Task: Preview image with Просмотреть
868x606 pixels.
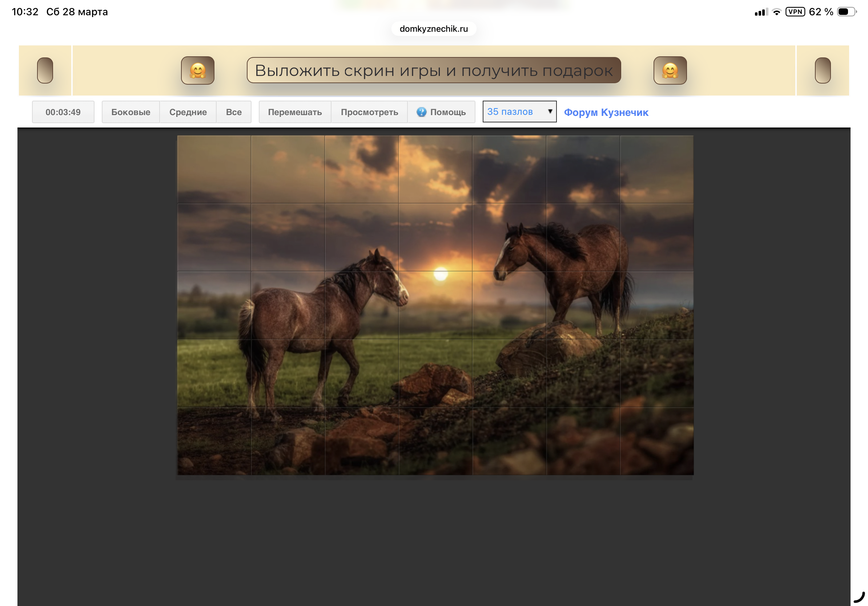Action: tap(369, 112)
